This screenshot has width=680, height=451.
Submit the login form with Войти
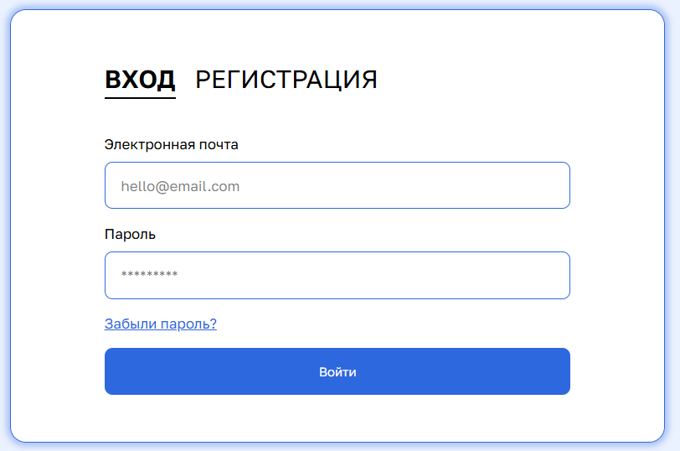tap(337, 372)
